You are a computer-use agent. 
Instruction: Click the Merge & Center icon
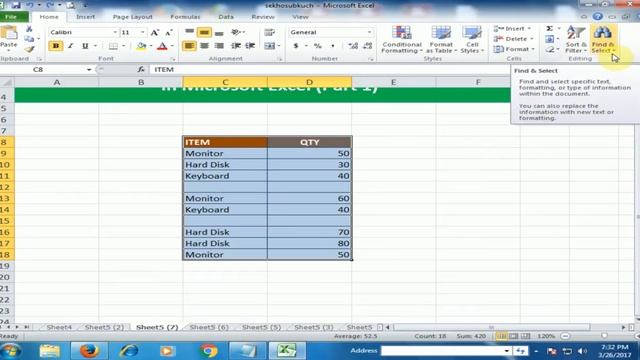coord(269,46)
